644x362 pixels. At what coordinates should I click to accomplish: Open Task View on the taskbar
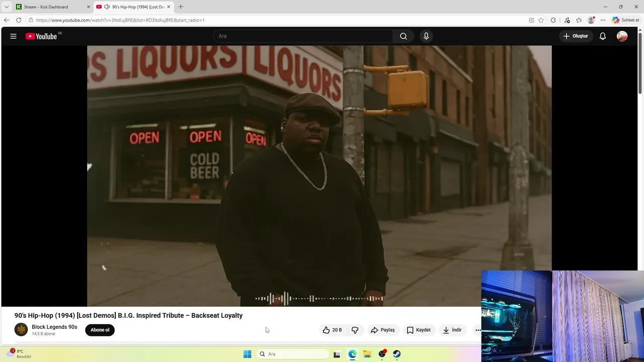[337, 354]
